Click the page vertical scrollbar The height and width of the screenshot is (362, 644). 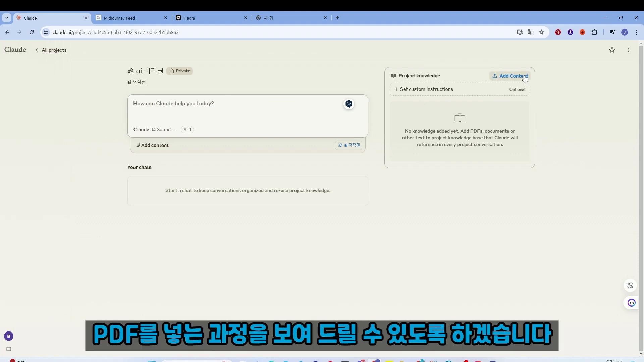point(641,198)
